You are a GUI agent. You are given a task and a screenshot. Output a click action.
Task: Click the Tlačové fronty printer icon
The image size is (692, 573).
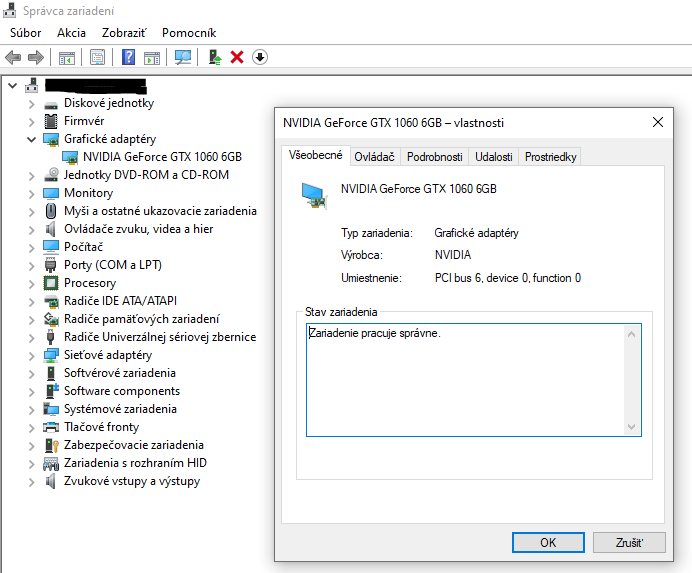coord(51,427)
